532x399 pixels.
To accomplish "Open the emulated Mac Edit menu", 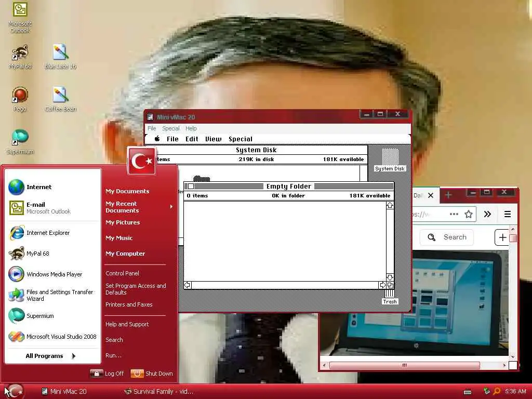I will click(x=192, y=139).
